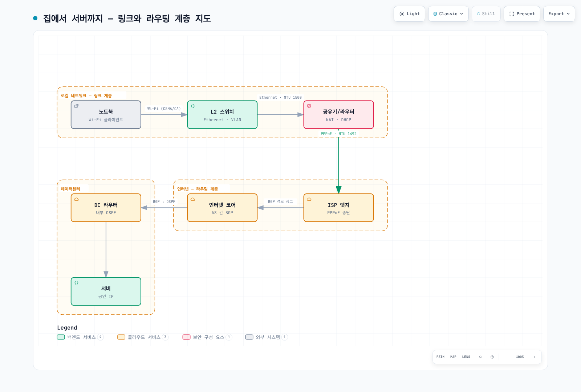Select the MAP mode tab
Viewport: 581px width, 392px height.
point(453,357)
